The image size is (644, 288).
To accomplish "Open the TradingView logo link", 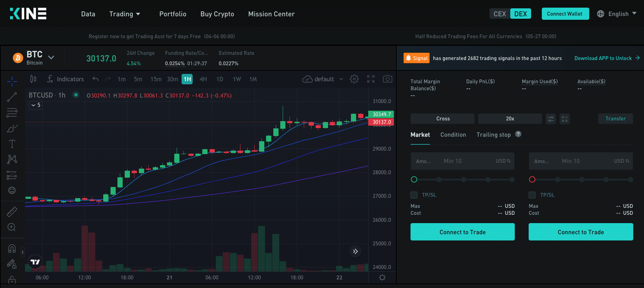I will (x=35, y=262).
